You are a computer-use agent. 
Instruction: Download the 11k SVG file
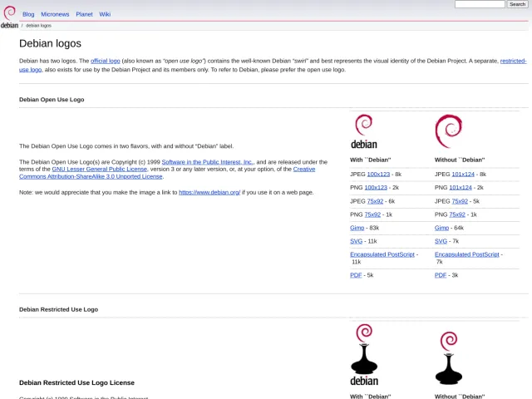point(357,241)
